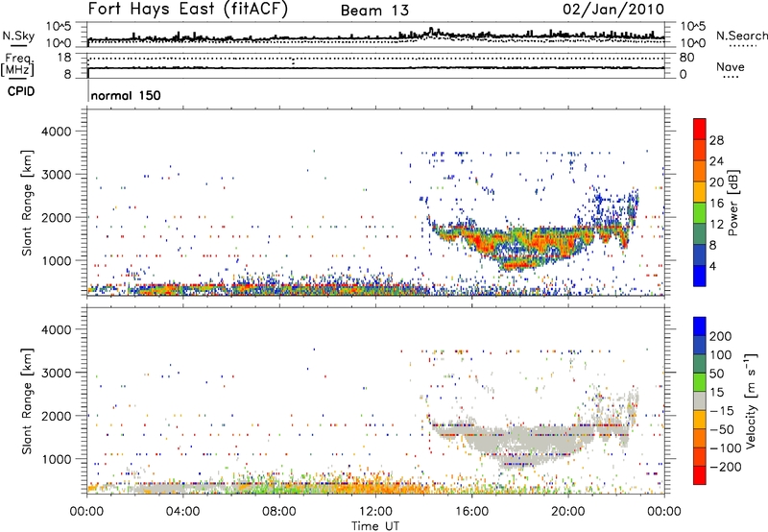Click the date '02/Jan/2010'
Image resolution: width=768 pixels, height=532 pixels.
pos(613,10)
